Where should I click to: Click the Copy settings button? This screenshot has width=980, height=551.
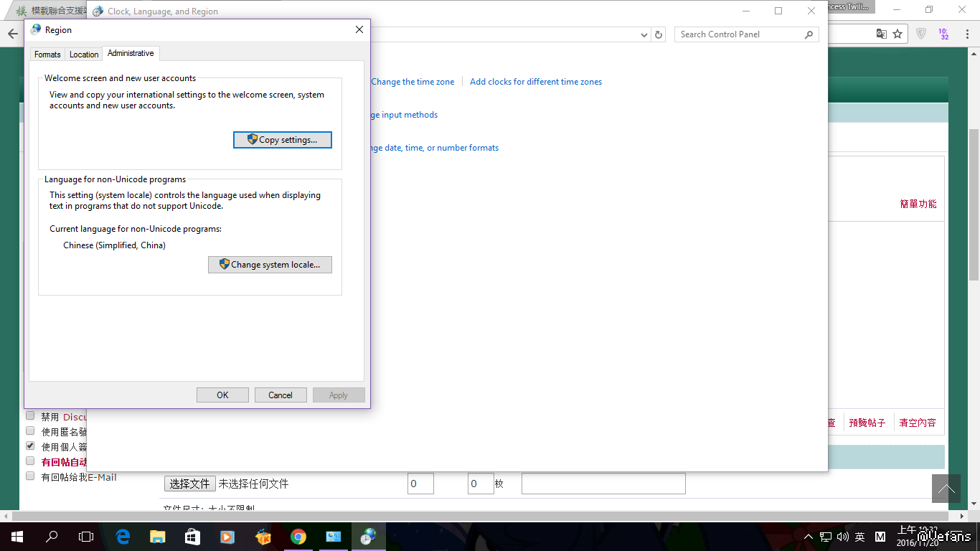(x=283, y=140)
